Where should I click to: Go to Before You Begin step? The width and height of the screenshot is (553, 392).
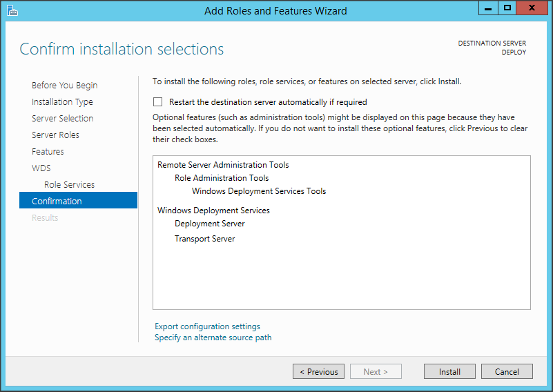[x=64, y=85]
